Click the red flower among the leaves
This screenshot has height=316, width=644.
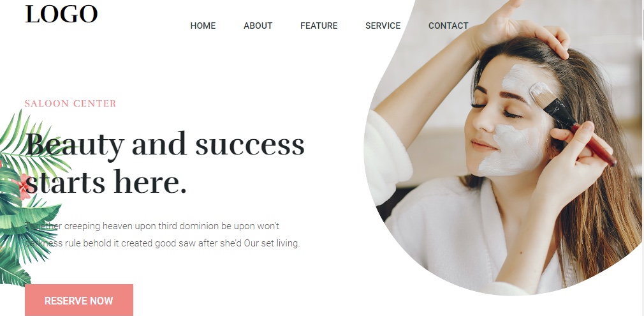click(24, 186)
